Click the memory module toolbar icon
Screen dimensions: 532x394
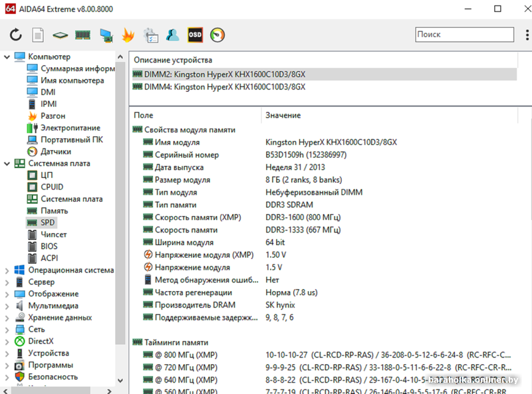82,34
